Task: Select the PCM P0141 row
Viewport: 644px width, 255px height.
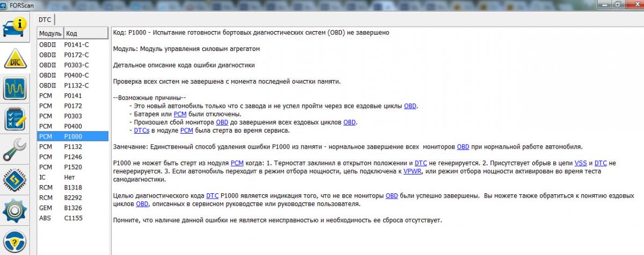Action: (x=72, y=96)
